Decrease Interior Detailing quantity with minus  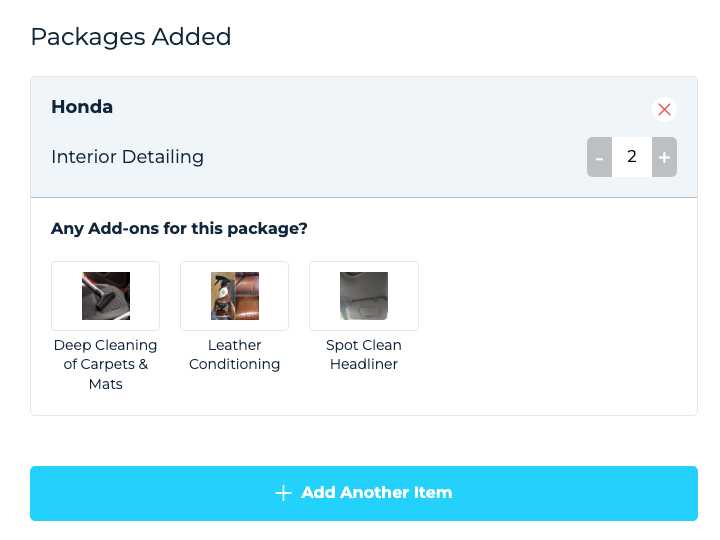point(599,157)
